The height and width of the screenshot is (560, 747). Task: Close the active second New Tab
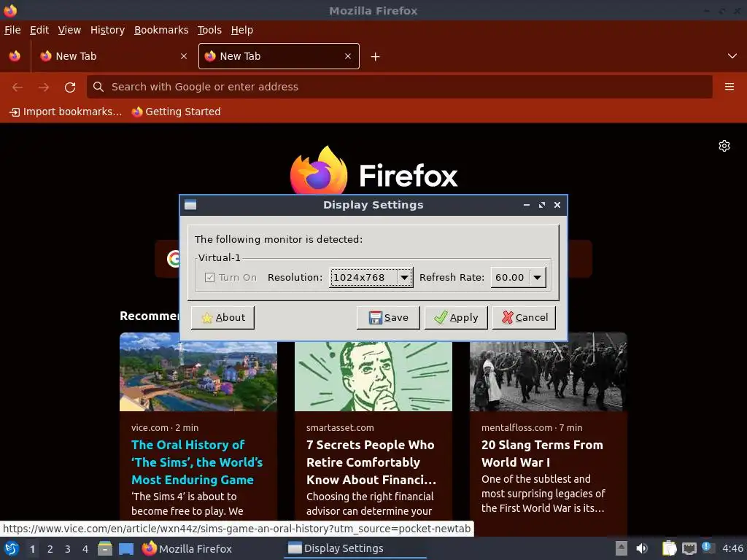(x=348, y=56)
